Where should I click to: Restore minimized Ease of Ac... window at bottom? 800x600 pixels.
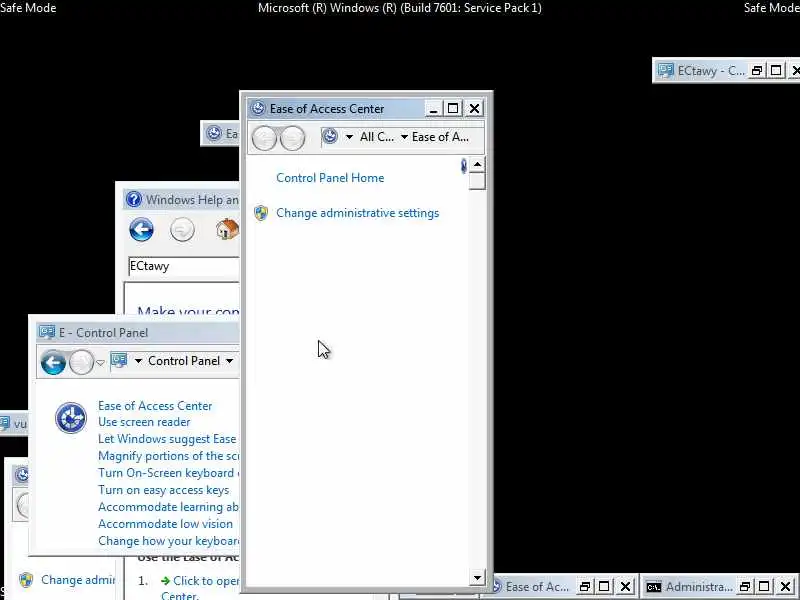(x=585, y=587)
